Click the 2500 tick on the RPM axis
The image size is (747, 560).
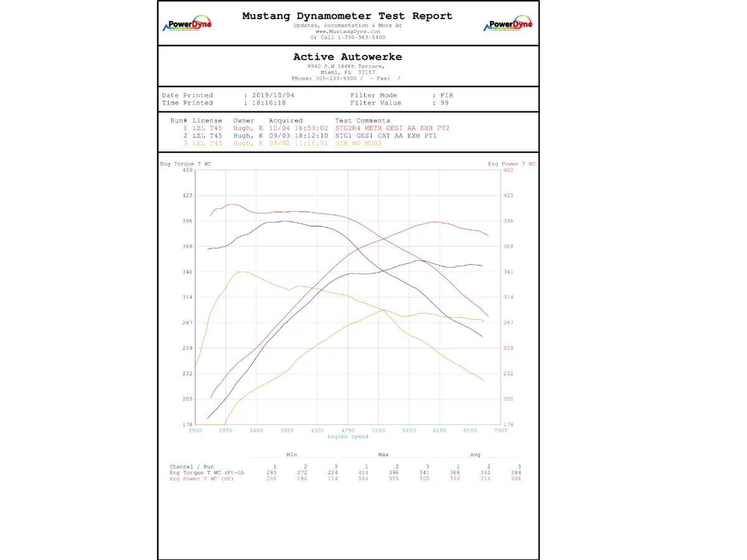[x=195, y=431]
